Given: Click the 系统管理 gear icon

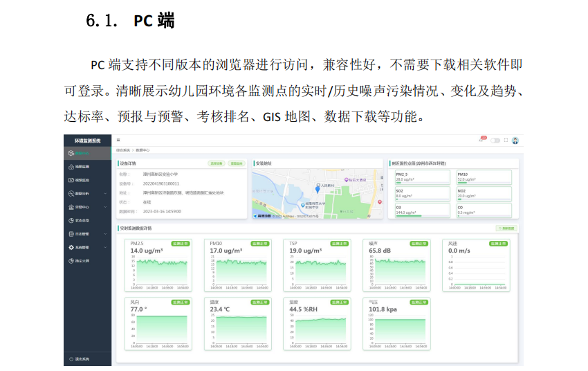Looking at the screenshot, I should click(x=71, y=247).
